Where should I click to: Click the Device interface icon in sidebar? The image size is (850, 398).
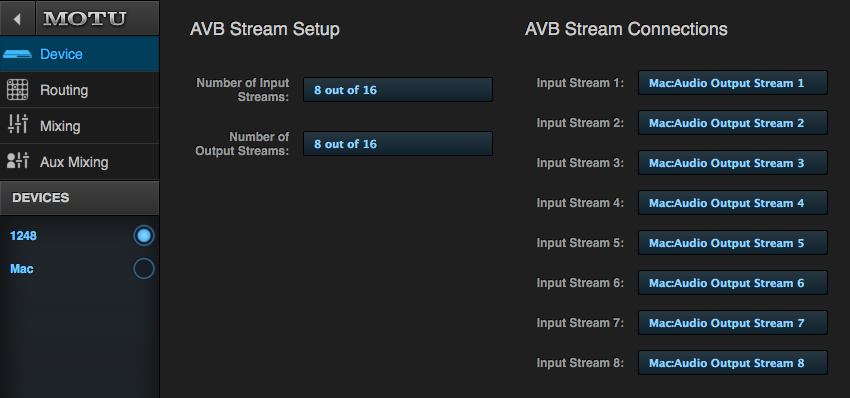pos(17,54)
